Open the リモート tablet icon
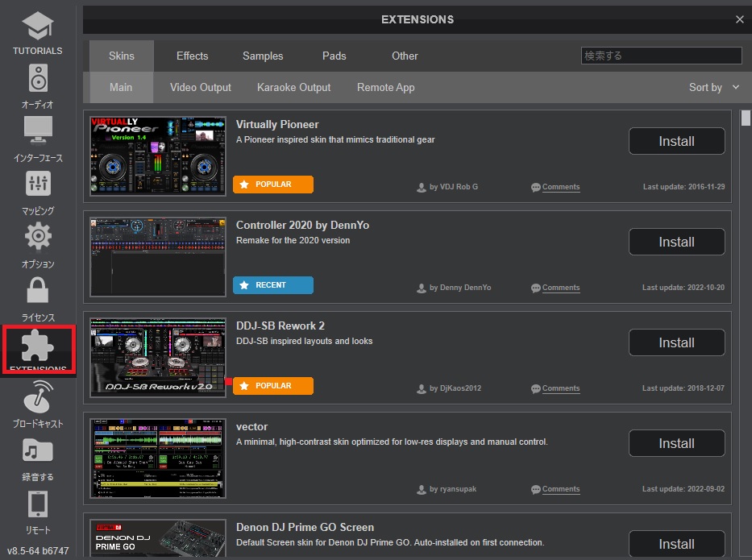Viewport: 752px width, 560px height. 37,504
